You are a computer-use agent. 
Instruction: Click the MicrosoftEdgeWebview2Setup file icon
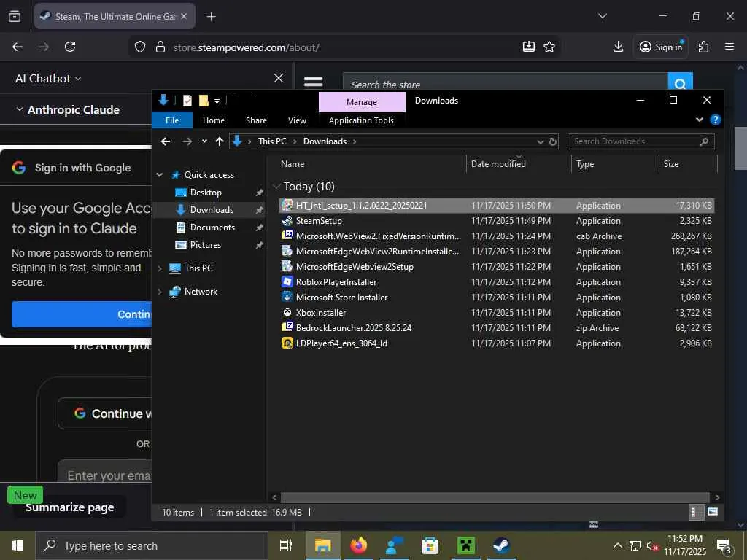287,267
